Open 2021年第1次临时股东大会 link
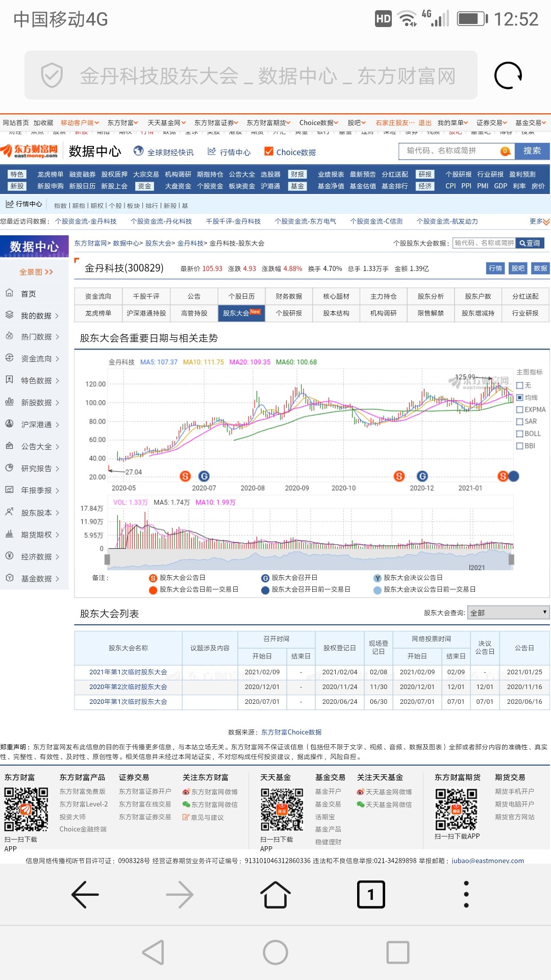 point(128,672)
